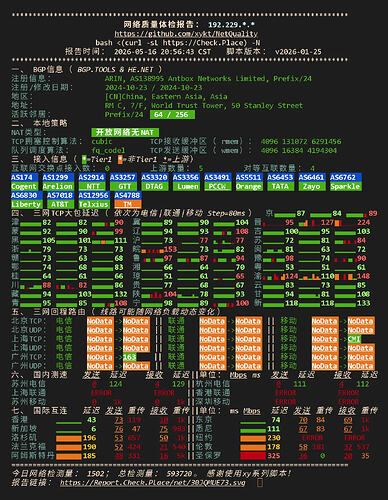Click the World Trust Tower address line

tap(204, 106)
